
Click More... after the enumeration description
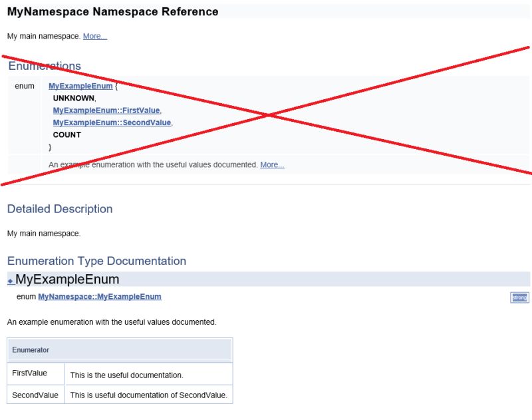[x=273, y=164]
